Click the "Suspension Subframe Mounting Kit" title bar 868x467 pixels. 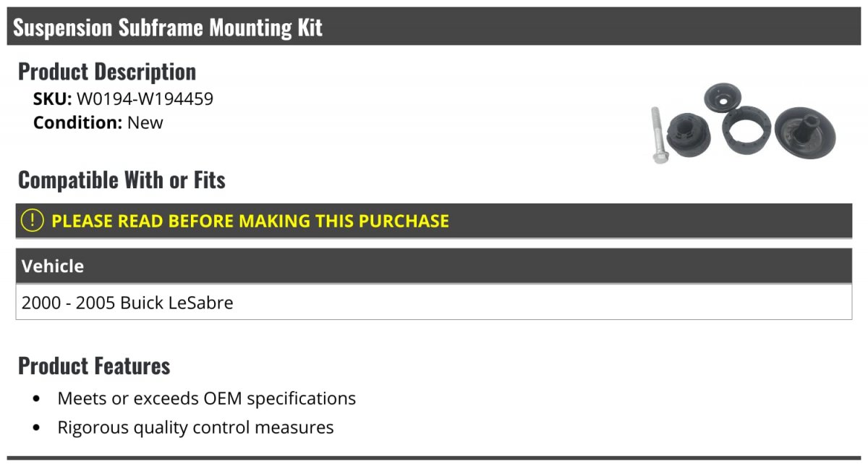click(168, 28)
